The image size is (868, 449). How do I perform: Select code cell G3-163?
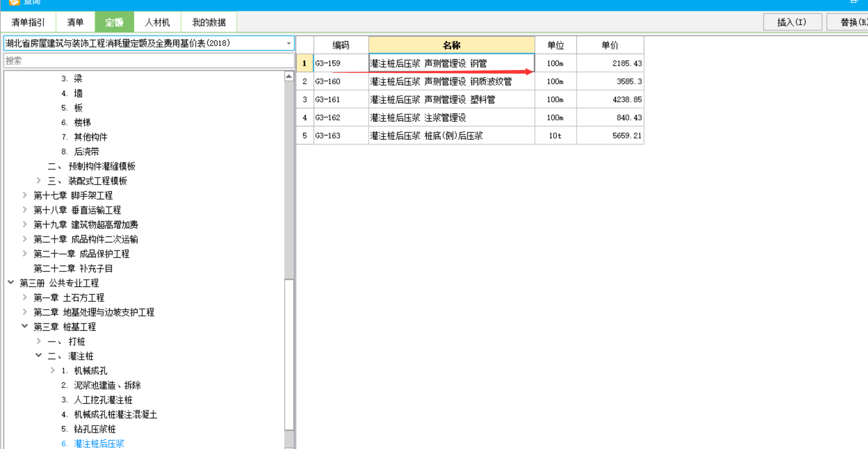pos(341,136)
